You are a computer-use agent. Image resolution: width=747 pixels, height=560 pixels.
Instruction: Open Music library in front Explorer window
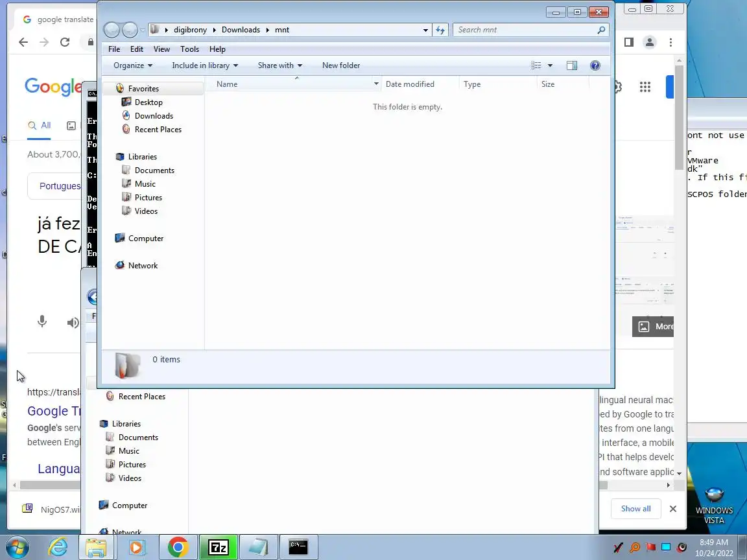point(145,184)
